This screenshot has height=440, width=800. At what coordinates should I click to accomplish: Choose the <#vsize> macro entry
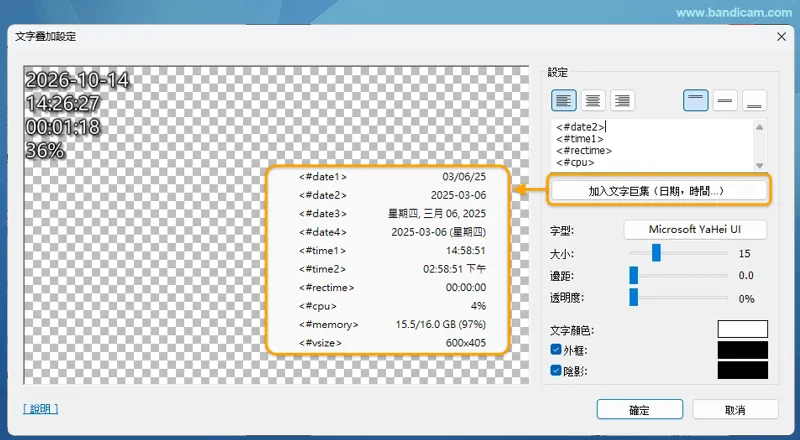pos(392,343)
